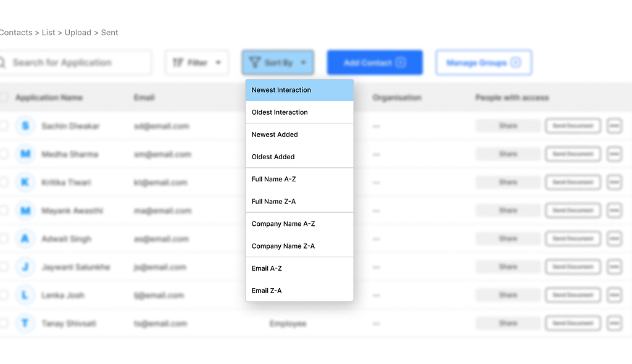Open more options for Medha Sharma's row

tap(615, 154)
